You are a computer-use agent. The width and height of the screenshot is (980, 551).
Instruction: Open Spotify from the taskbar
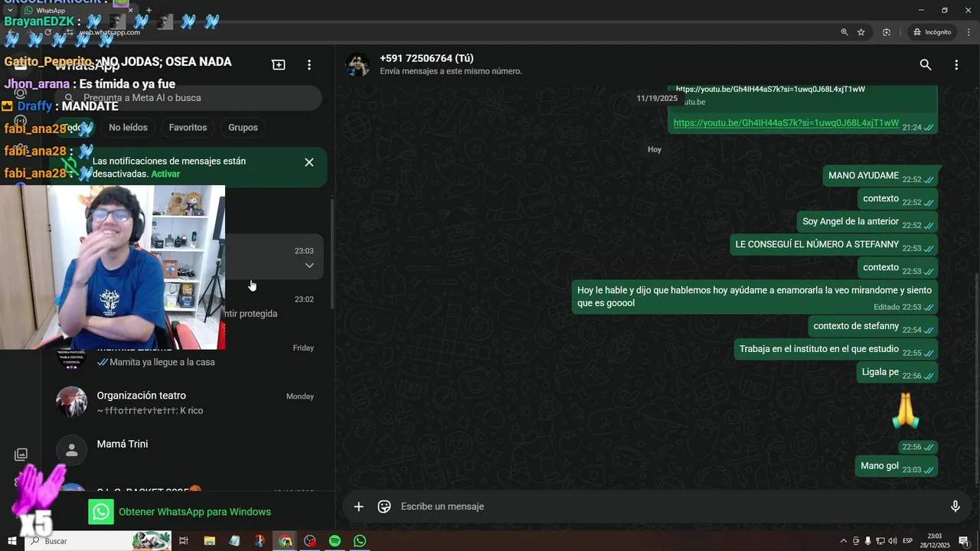point(335,541)
